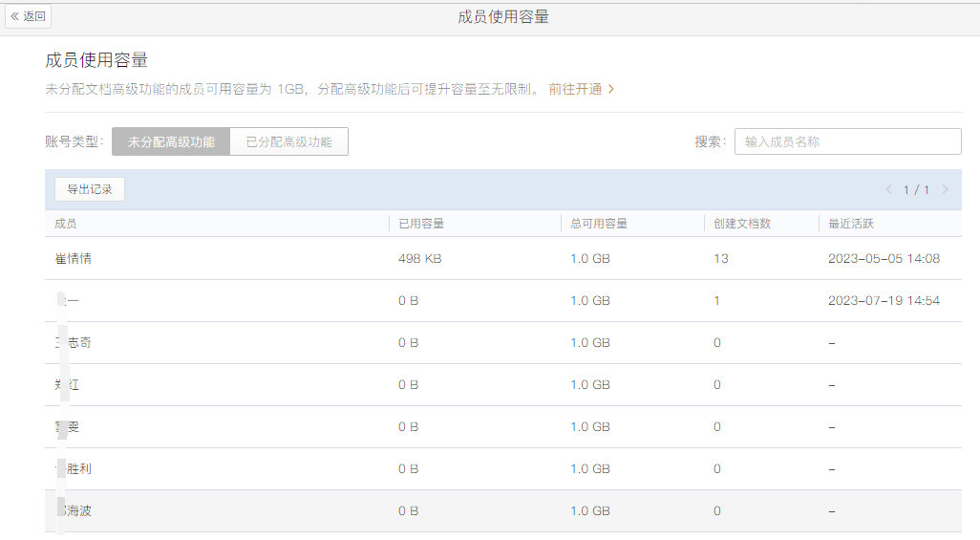980x540 pixels.
Task: Select the member row ending in 胜利
Action: [x=75, y=469]
